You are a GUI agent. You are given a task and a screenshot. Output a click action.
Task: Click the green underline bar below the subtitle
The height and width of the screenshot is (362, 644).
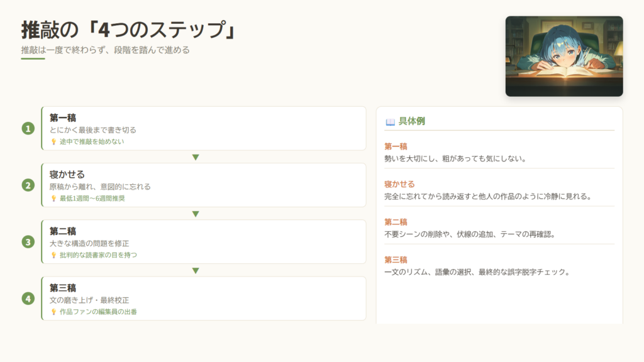pyautogui.click(x=33, y=58)
